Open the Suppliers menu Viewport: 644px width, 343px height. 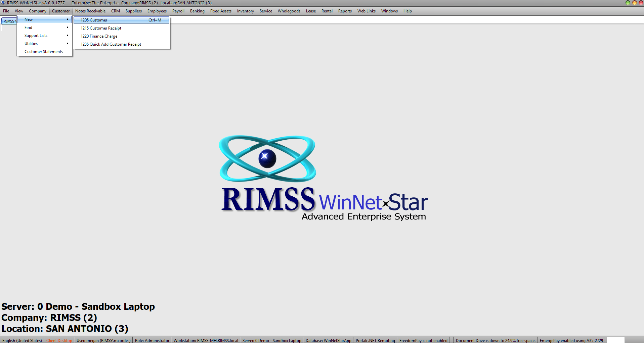pyautogui.click(x=134, y=11)
